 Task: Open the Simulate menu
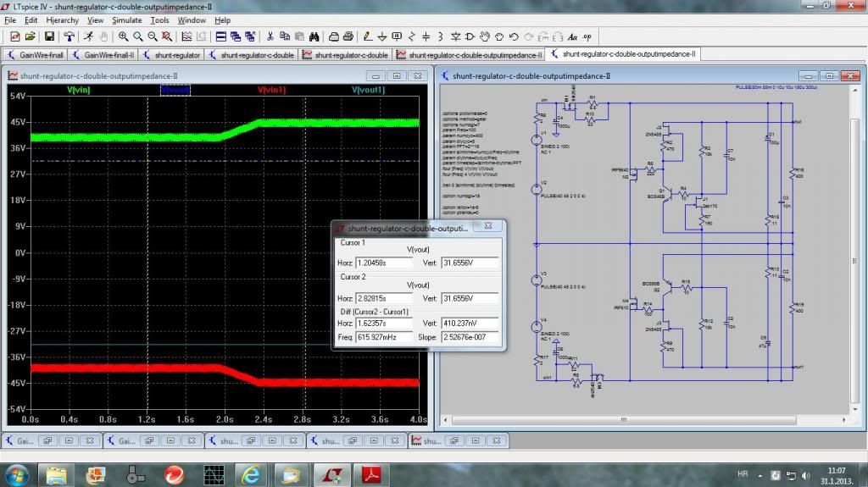[127, 20]
